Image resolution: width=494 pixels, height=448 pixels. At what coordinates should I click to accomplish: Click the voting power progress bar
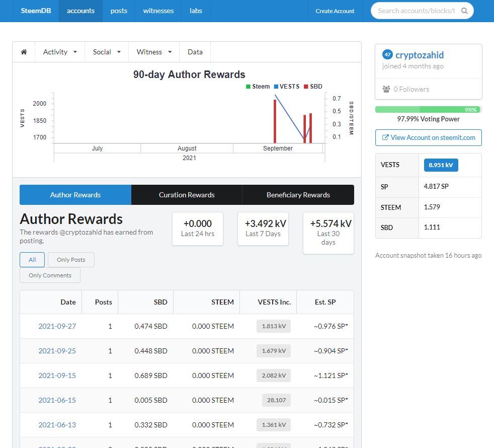[428, 110]
